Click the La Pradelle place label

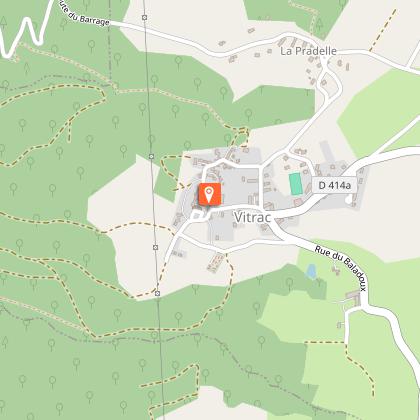308,51
